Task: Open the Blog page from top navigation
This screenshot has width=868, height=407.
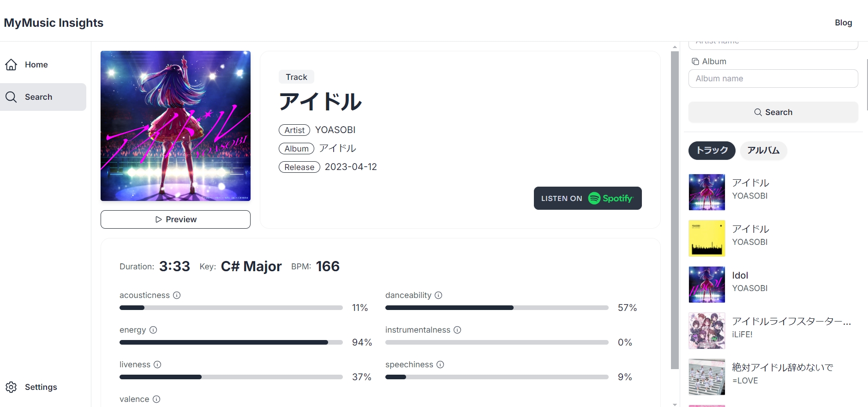Action: [x=843, y=22]
